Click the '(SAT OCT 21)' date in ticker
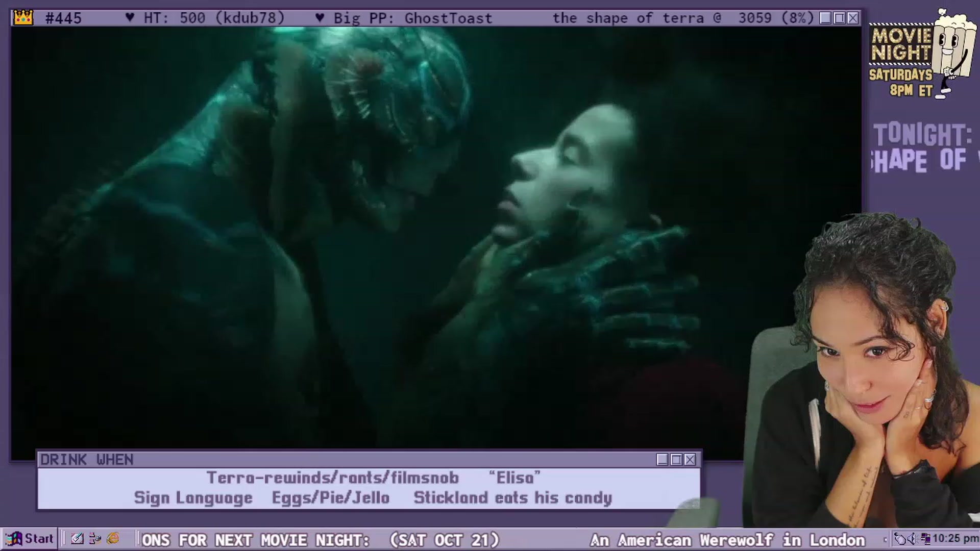The image size is (980, 551). tap(444, 540)
